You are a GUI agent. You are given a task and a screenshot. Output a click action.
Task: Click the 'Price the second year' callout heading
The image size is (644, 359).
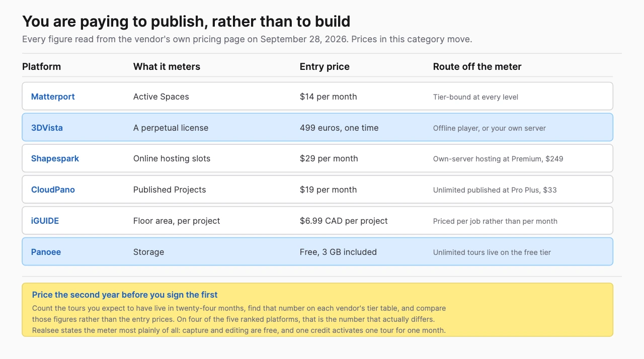tap(125, 295)
